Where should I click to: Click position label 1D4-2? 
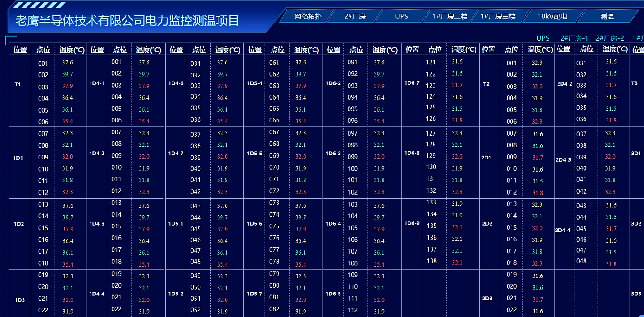pyautogui.click(x=97, y=153)
